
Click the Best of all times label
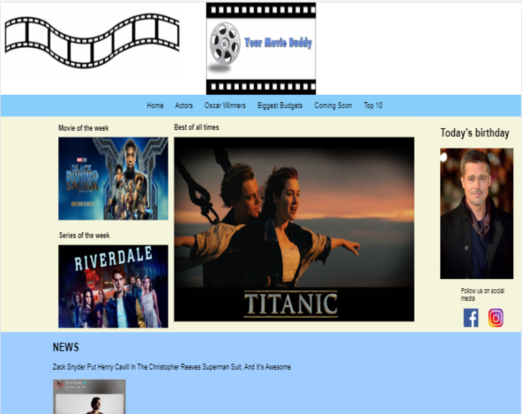click(196, 127)
